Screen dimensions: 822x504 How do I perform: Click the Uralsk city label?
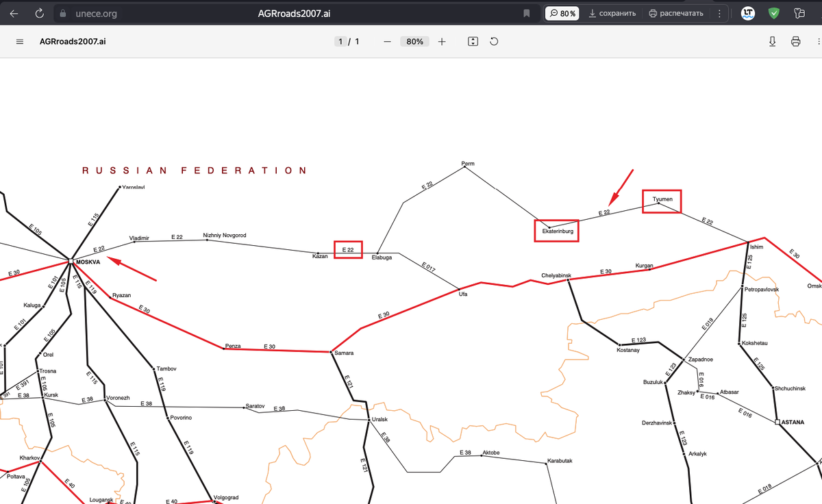point(380,419)
